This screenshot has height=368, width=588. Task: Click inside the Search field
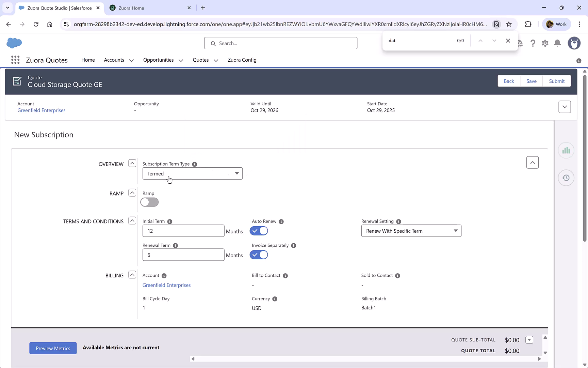(280, 43)
